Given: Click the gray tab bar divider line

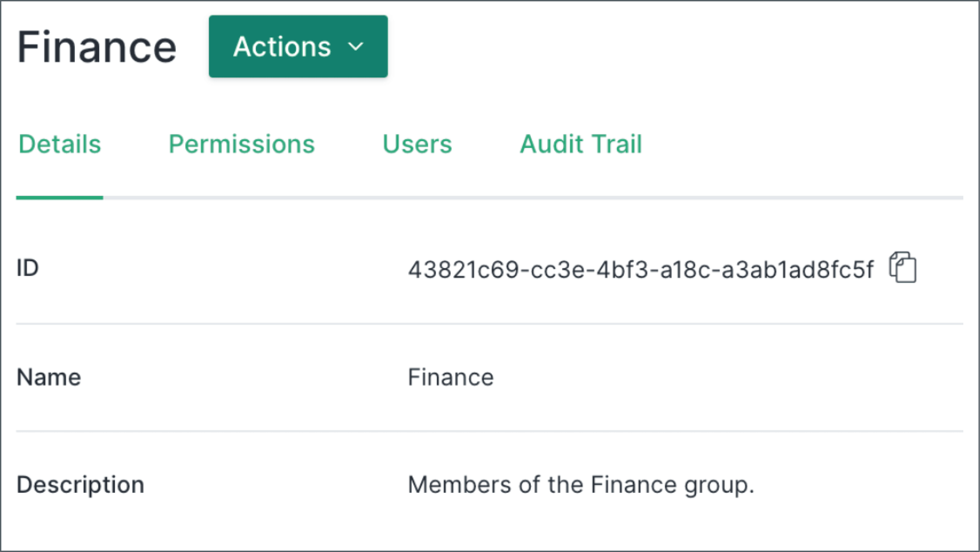Looking at the screenshot, I should click(533, 198).
